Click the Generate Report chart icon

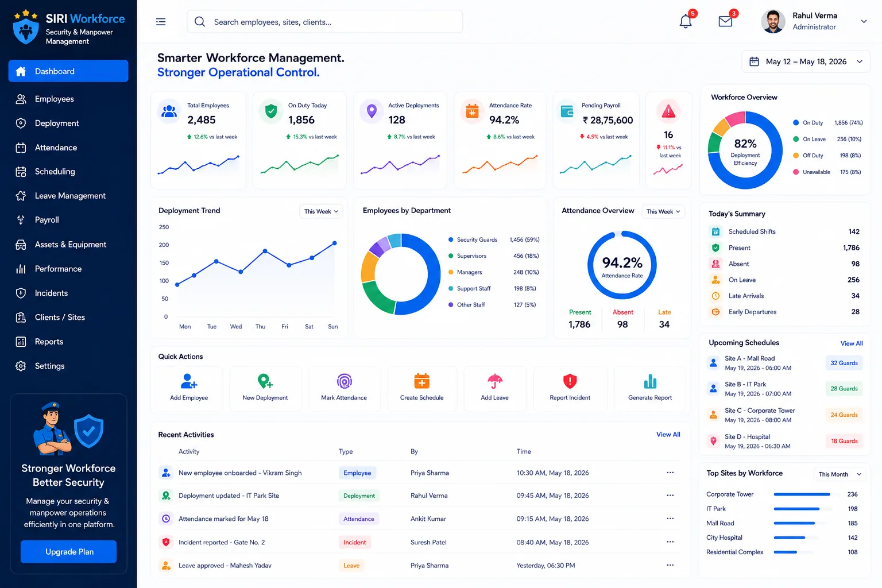click(650, 381)
